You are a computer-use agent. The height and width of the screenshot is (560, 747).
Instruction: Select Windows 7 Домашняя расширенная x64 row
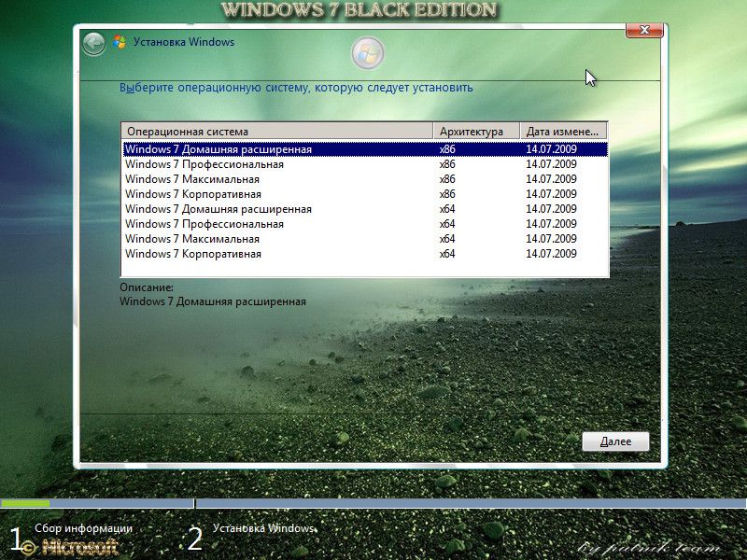tap(365, 209)
